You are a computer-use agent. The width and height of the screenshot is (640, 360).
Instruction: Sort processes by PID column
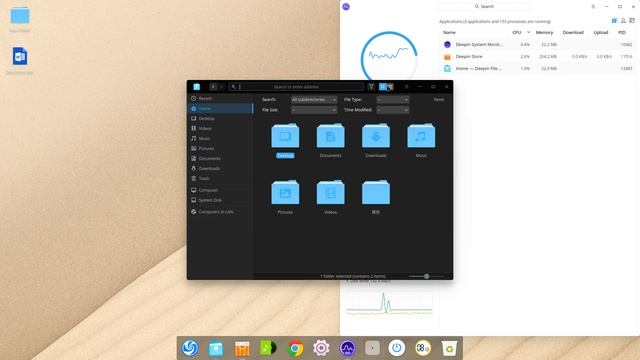coord(622,32)
